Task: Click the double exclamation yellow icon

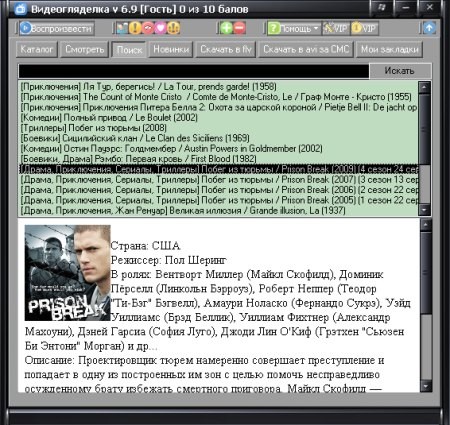Action: coord(173,28)
